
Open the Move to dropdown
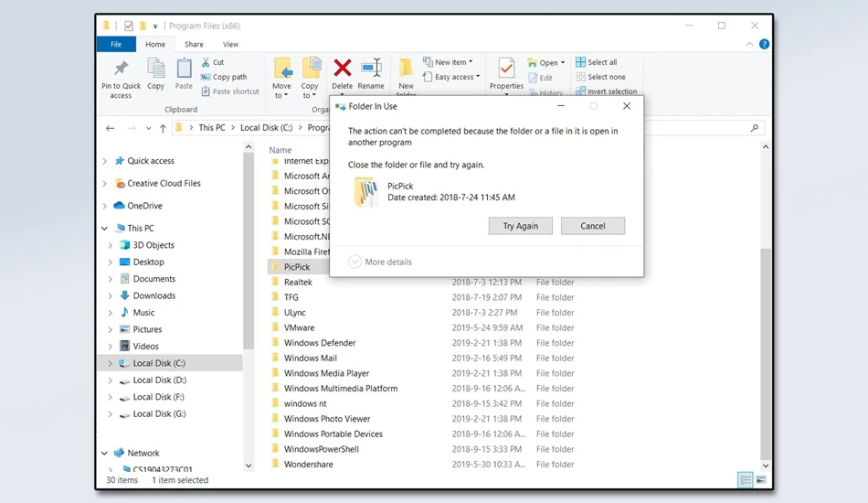[x=281, y=79]
